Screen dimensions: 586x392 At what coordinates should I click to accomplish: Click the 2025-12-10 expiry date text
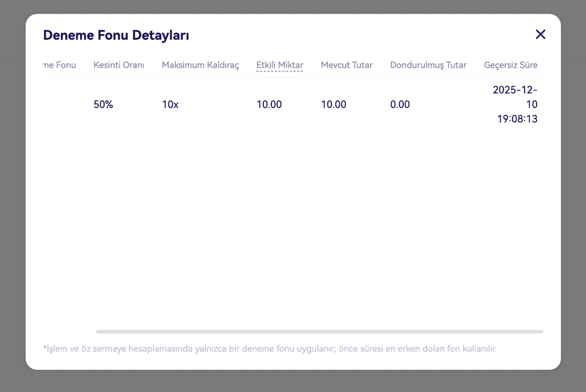pyautogui.click(x=514, y=97)
